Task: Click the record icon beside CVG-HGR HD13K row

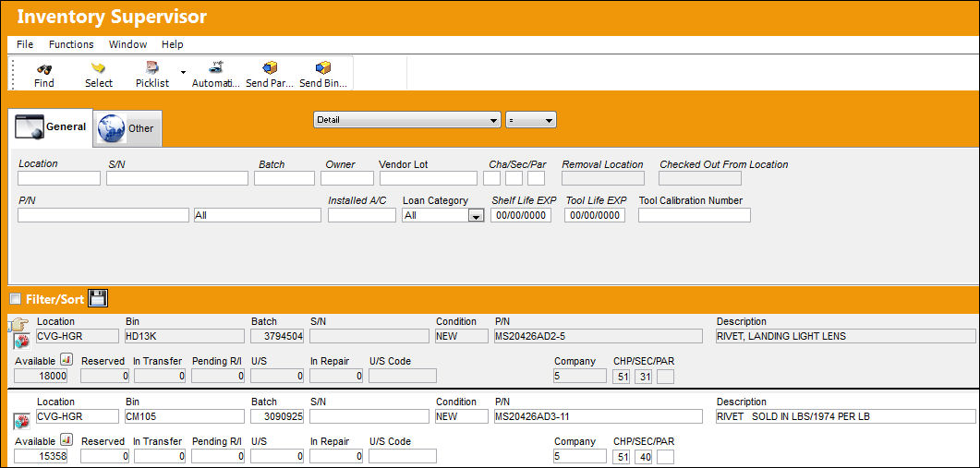Action: tap(22, 342)
